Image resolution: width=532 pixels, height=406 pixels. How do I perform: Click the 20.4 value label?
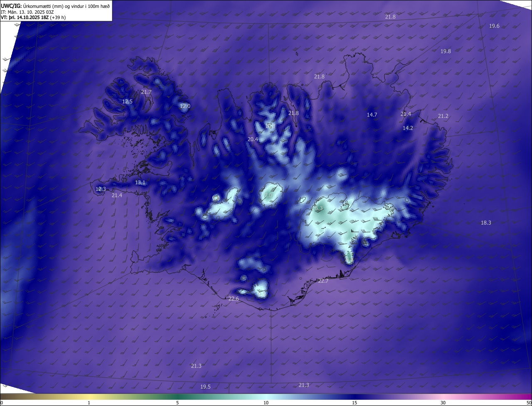[253, 139]
